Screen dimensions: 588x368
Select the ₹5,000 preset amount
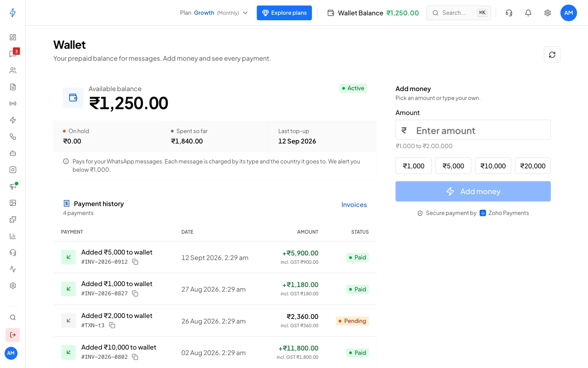tap(453, 166)
